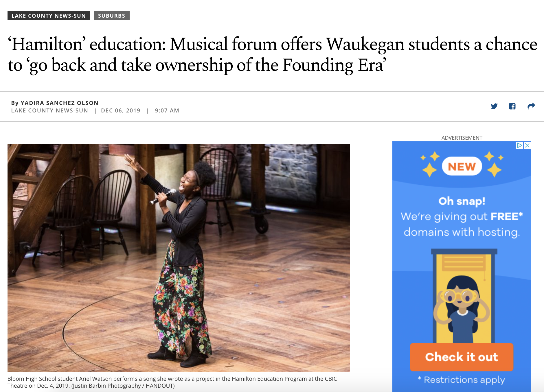Click the share arrow icon
Image resolution: width=544 pixels, height=392 pixels.
pos(531,106)
